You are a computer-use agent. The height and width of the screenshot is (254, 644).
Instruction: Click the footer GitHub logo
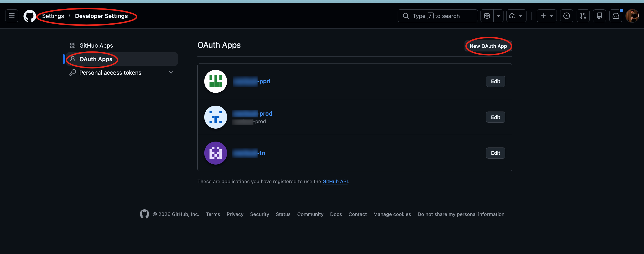coord(144,214)
